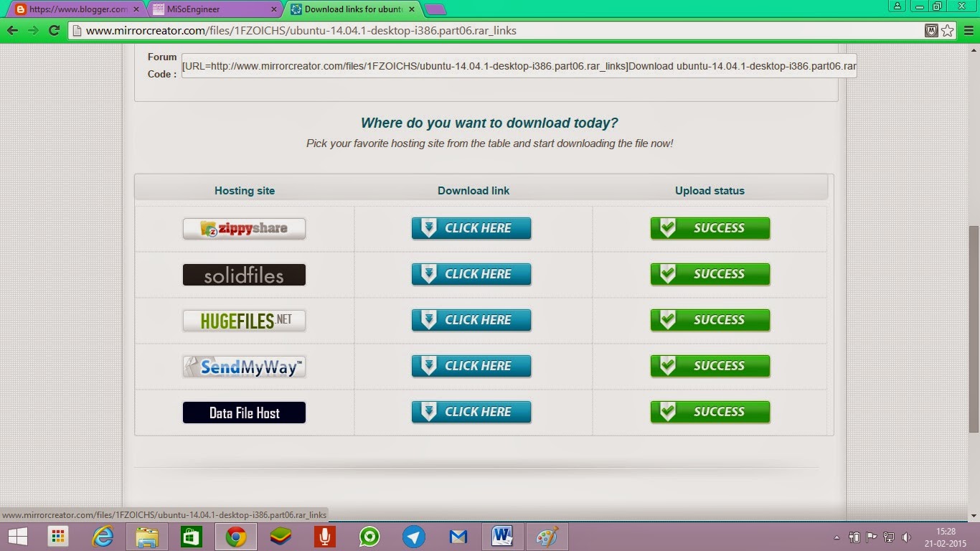
Task: Open the Chrome user profile button
Action: click(897, 6)
